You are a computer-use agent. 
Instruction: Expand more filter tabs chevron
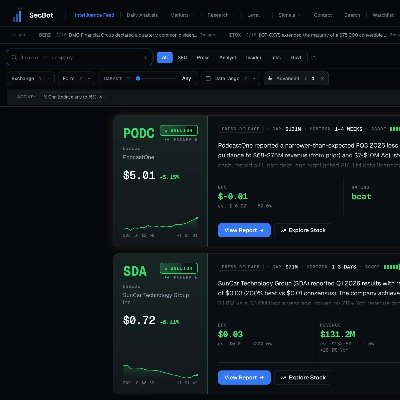(314, 57)
